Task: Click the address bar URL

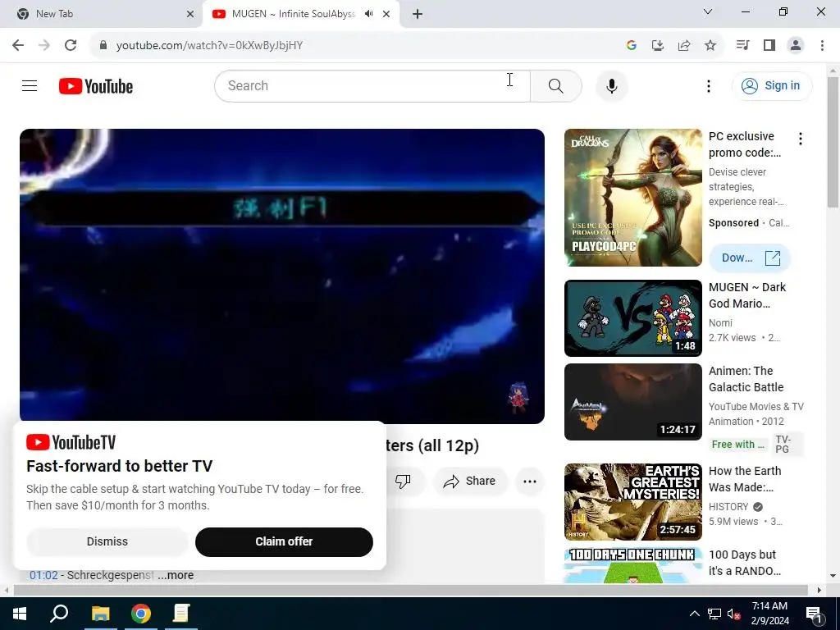Action: click(209, 46)
